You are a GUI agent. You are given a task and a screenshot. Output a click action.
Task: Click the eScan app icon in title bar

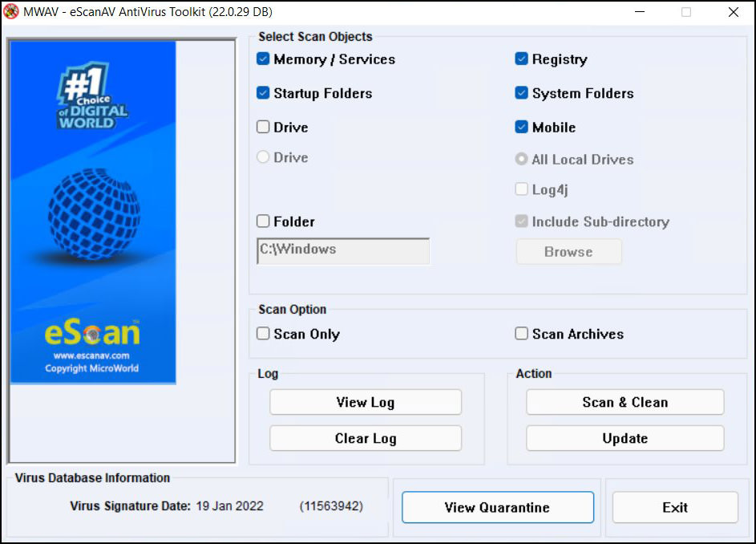point(11,11)
